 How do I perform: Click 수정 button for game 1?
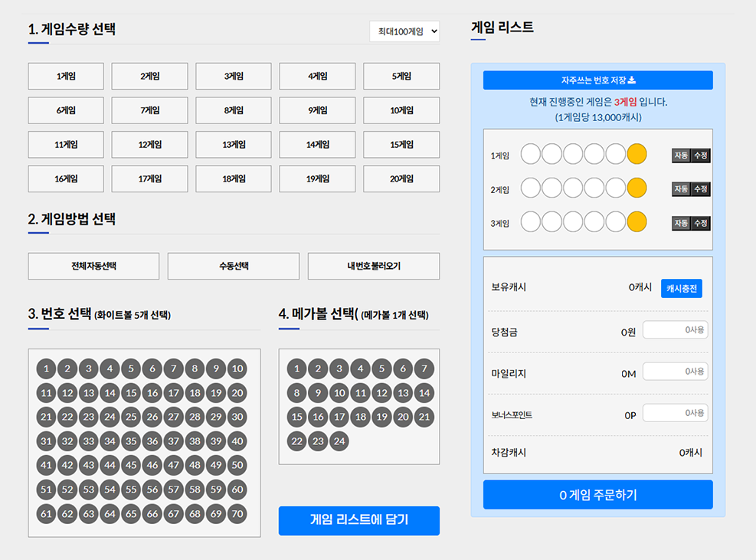point(701,155)
